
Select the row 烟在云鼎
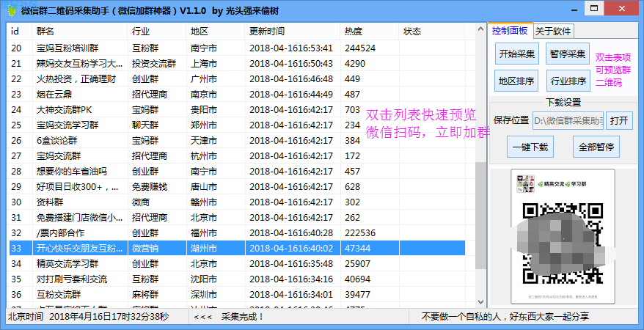click(237, 95)
